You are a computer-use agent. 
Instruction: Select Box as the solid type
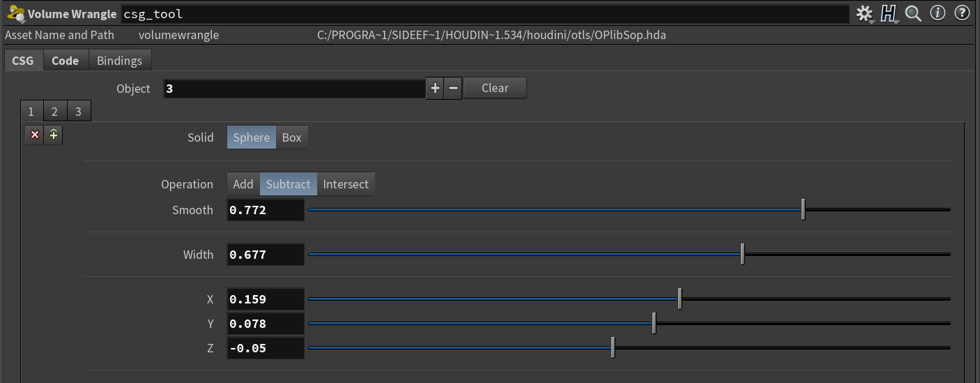click(291, 137)
